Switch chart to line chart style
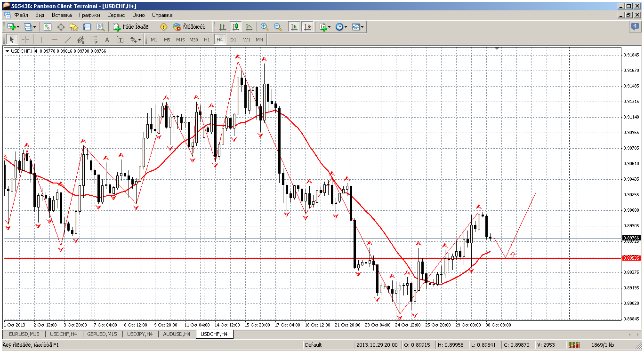The height and width of the screenshot is (351, 644). 249,27
